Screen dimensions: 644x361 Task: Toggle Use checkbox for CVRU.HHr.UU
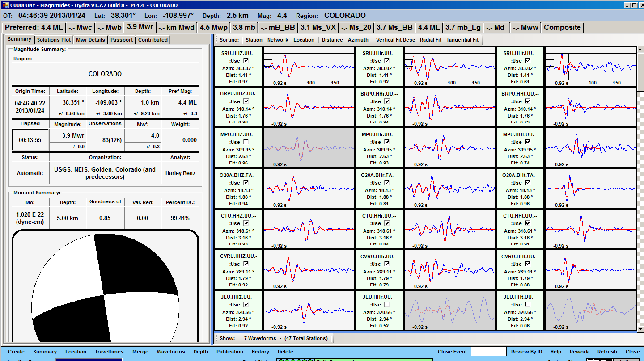[387, 264]
